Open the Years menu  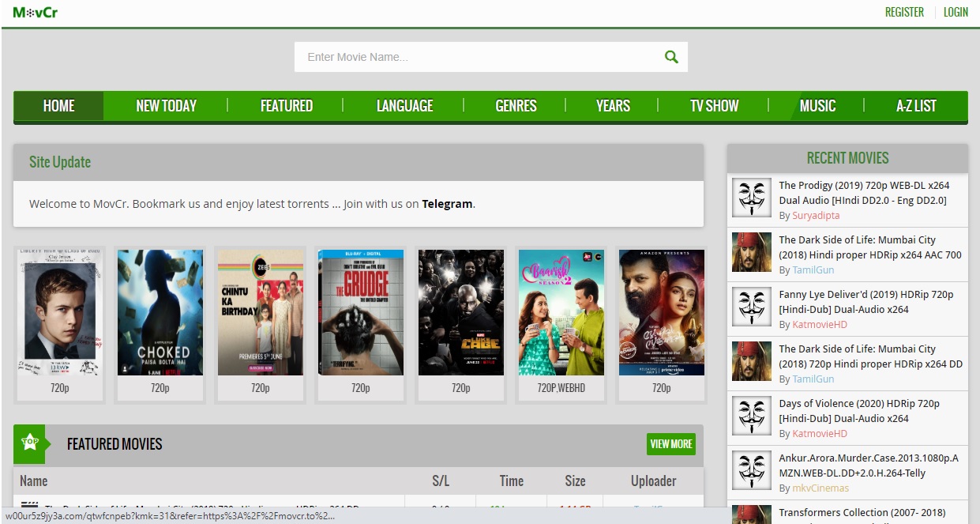613,106
